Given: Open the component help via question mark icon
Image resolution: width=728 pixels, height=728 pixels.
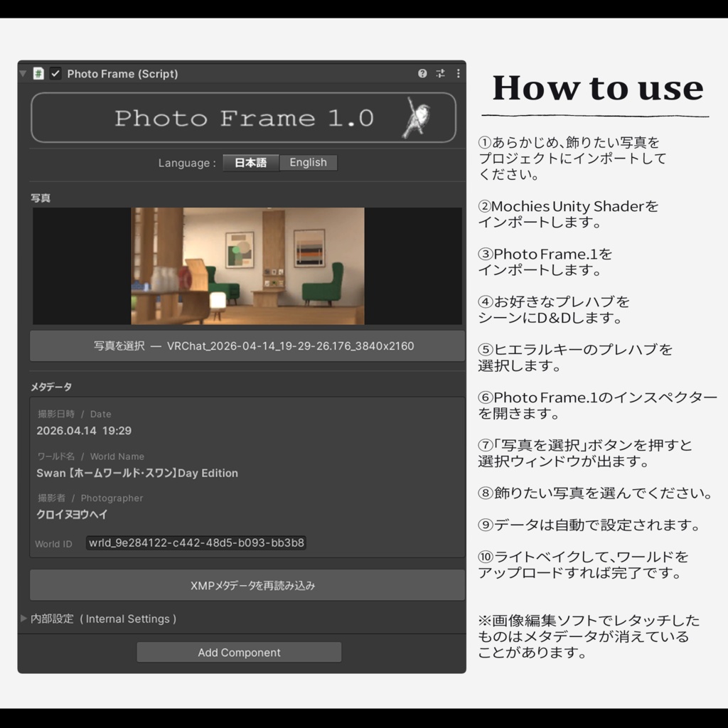Looking at the screenshot, I should click(x=423, y=73).
